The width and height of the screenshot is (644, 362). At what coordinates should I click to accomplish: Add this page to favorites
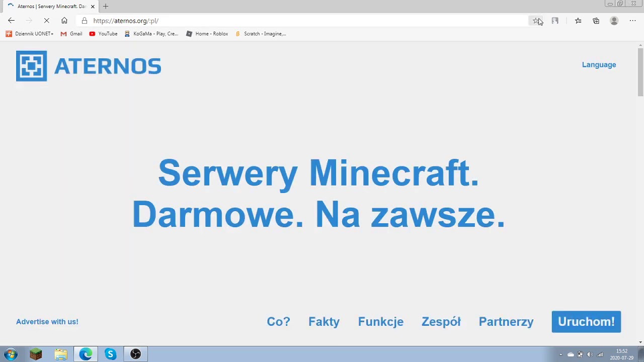pyautogui.click(x=536, y=21)
